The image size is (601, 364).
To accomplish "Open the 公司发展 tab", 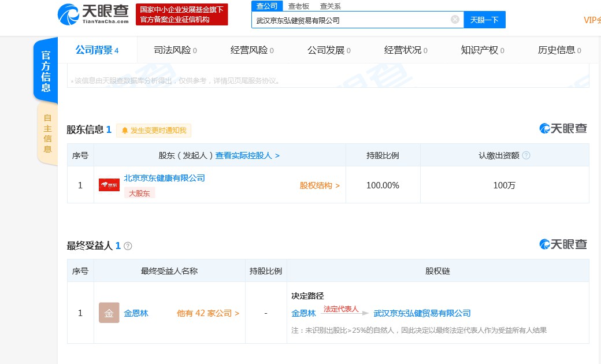I will (x=329, y=50).
